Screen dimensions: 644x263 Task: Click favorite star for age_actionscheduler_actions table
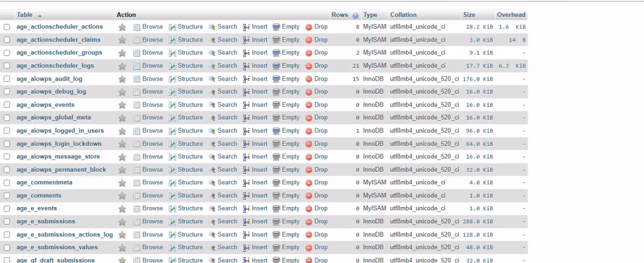tap(122, 27)
